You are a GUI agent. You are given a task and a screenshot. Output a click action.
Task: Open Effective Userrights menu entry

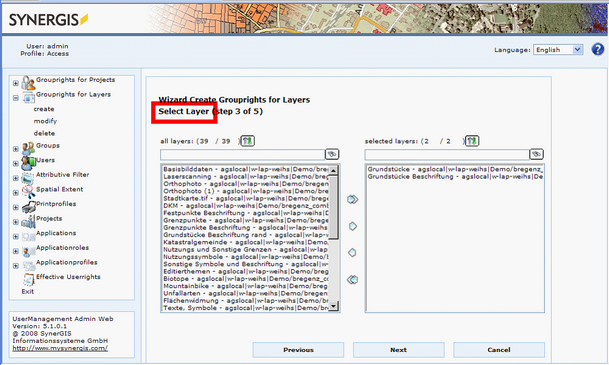tap(68, 277)
